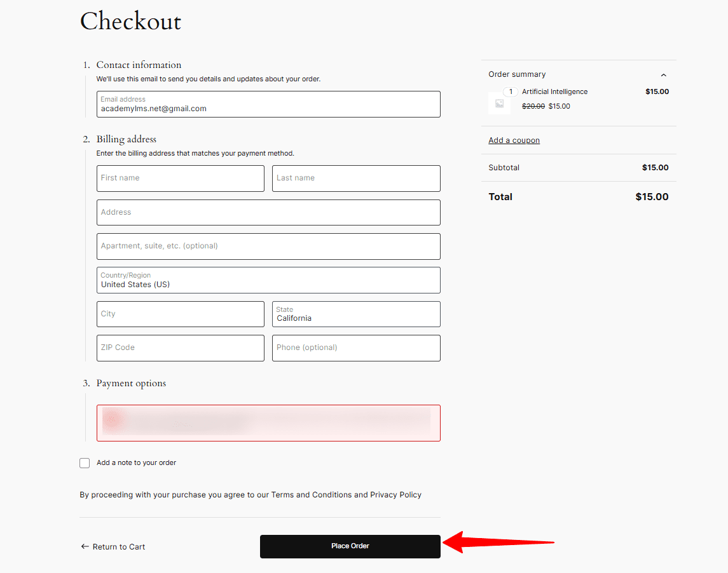Focus the First name field
The height and width of the screenshot is (573, 728).
coord(180,179)
